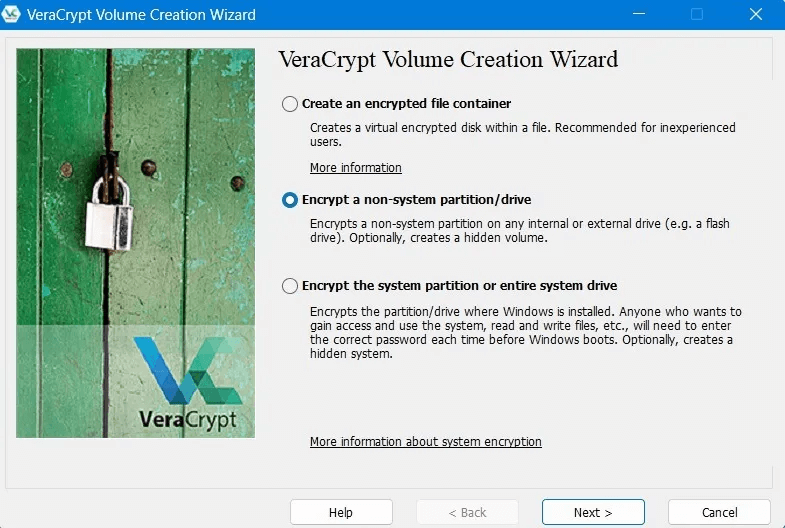The image size is (785, 528).
Task: Go to the Next wizard step
Action: 593,512
